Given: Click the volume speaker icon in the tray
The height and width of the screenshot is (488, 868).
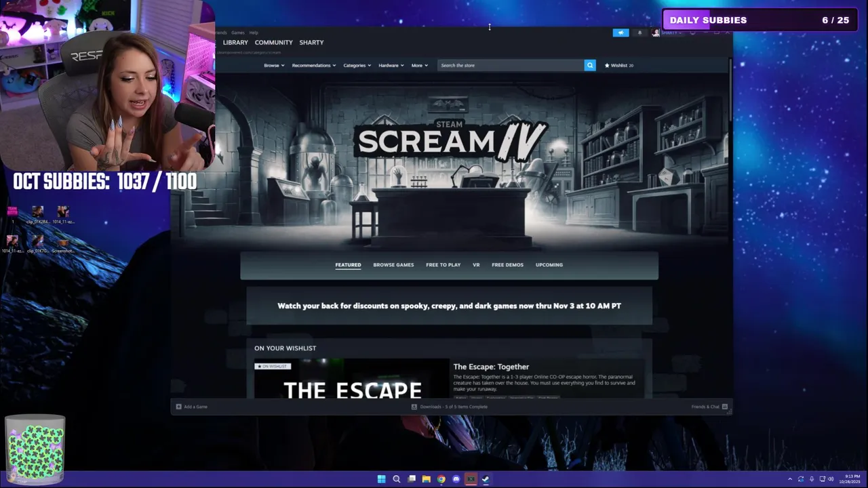Looking at the screenshot, I should [831, 479].
